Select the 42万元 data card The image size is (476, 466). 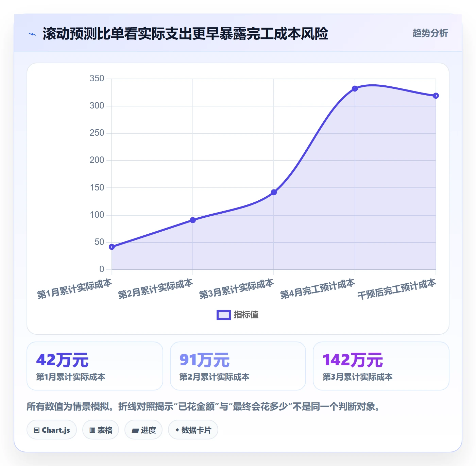(x=95, y=366)
